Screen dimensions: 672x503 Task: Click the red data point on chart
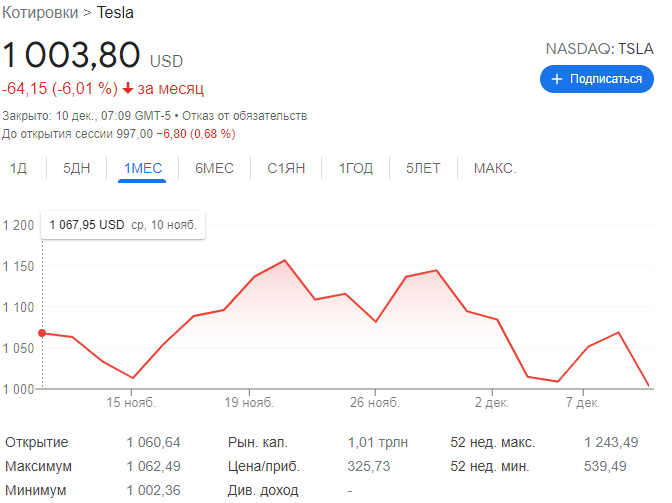[x=42, y=333]
